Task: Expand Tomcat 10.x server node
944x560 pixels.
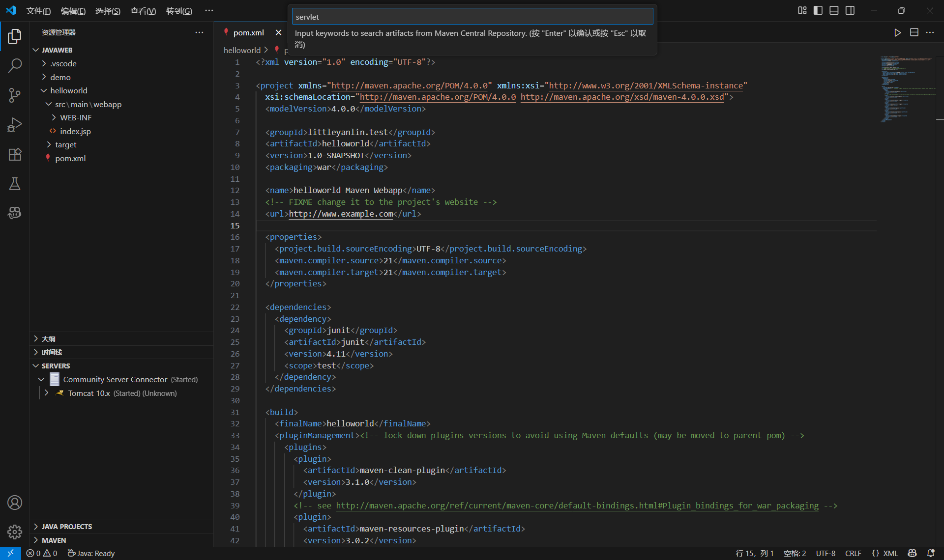Action: tap(46, 393)
